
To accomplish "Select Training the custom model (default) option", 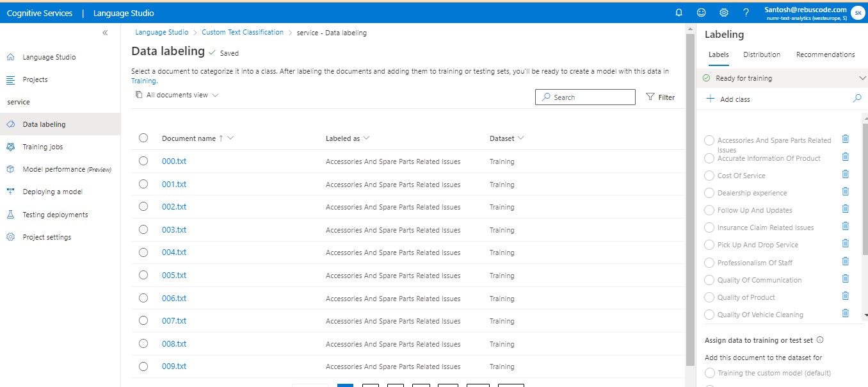I will click(709, 372).
